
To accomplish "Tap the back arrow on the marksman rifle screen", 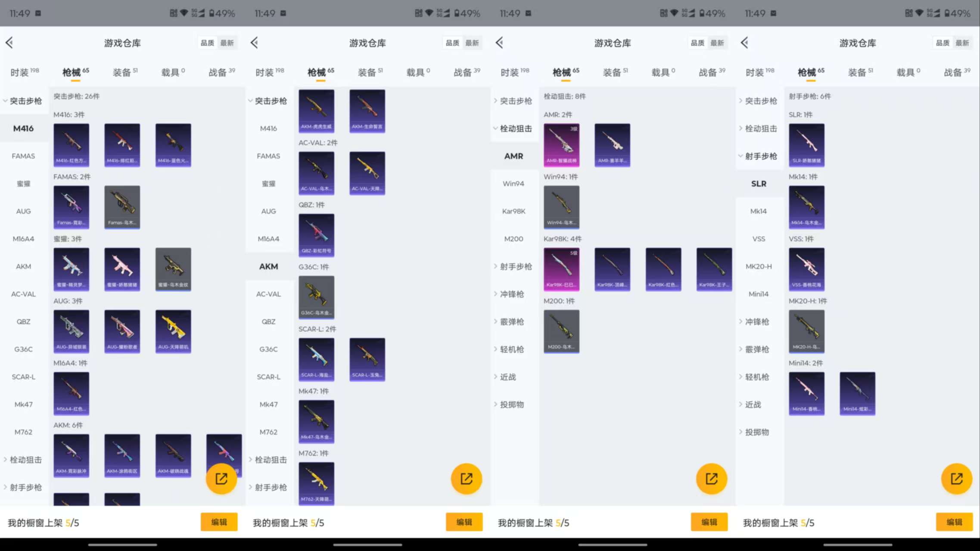I will click(744, 42).
